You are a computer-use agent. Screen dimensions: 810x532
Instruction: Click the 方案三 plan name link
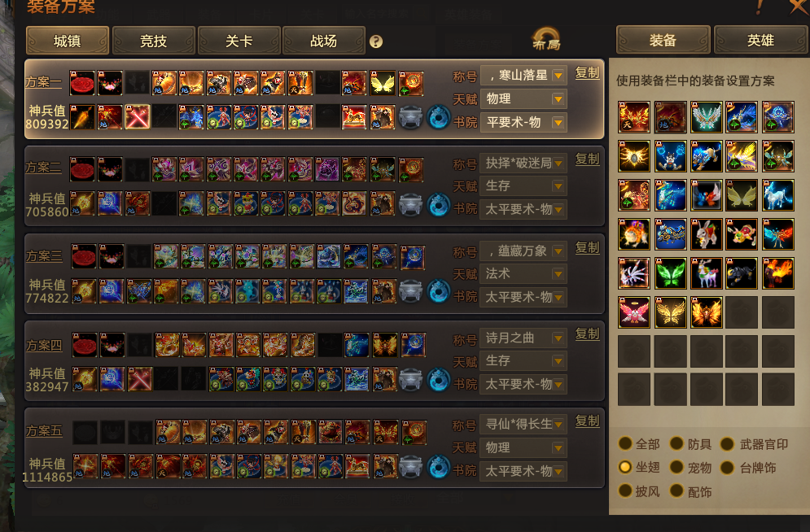tap(44, 256)
